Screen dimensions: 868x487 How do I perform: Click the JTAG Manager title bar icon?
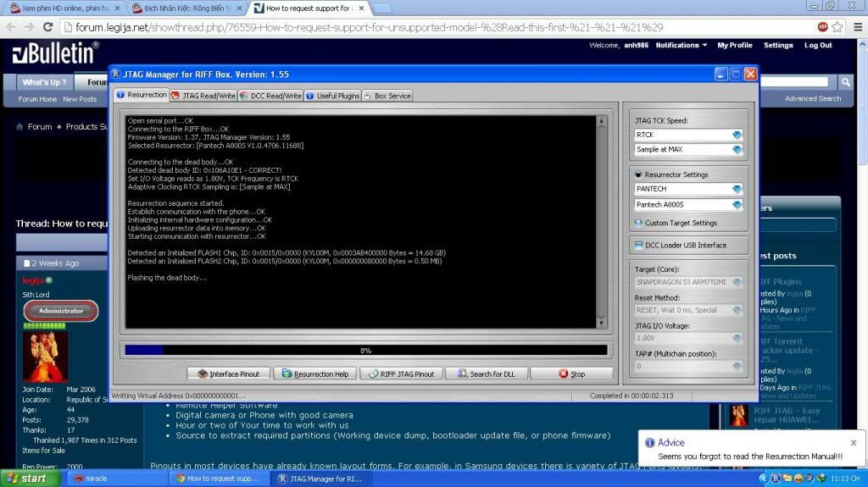(115, 75)
